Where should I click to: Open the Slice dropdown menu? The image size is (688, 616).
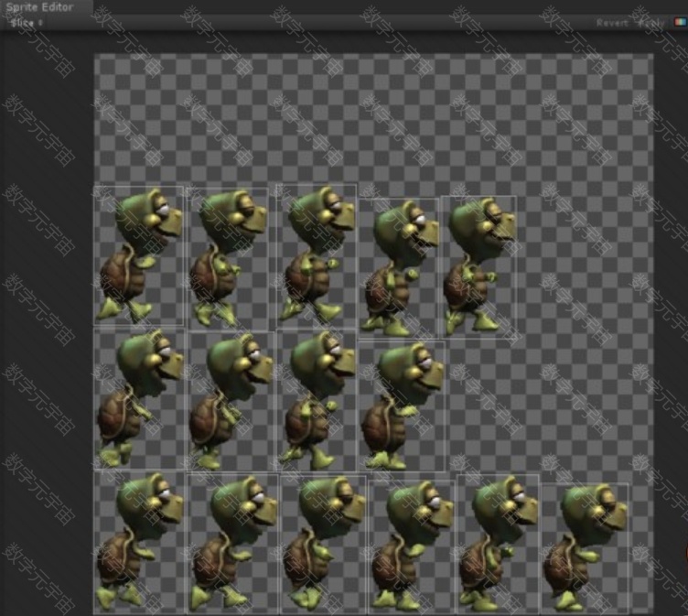27,23
